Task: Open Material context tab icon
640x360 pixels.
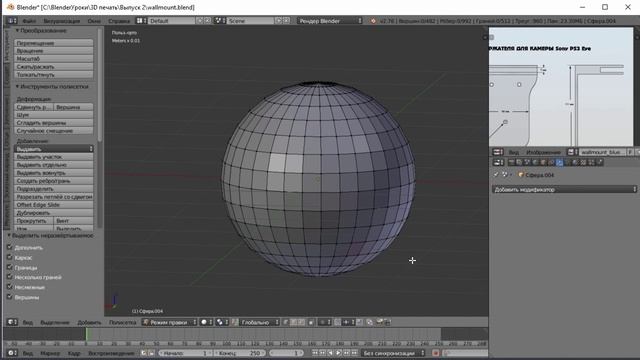Action: click(x=576, y=162)
